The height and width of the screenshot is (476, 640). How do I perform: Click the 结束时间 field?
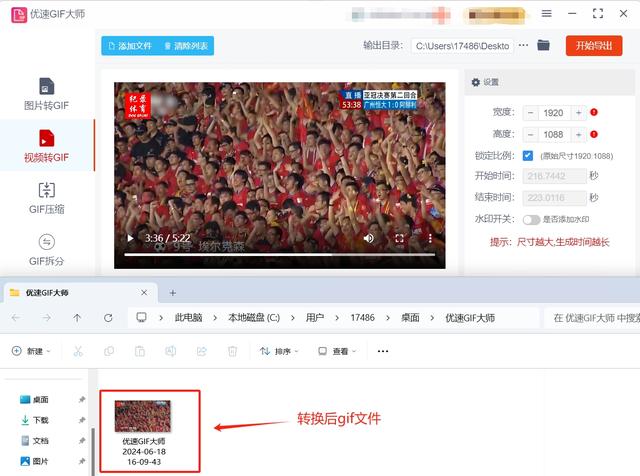pos(554,198)
